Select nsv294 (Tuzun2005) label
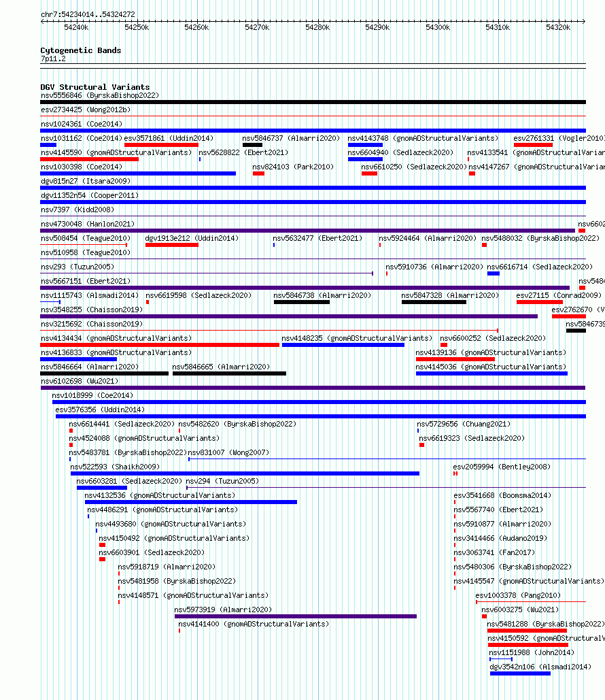The width and height of the screenshot is (605, 700). tap(222, 481)
